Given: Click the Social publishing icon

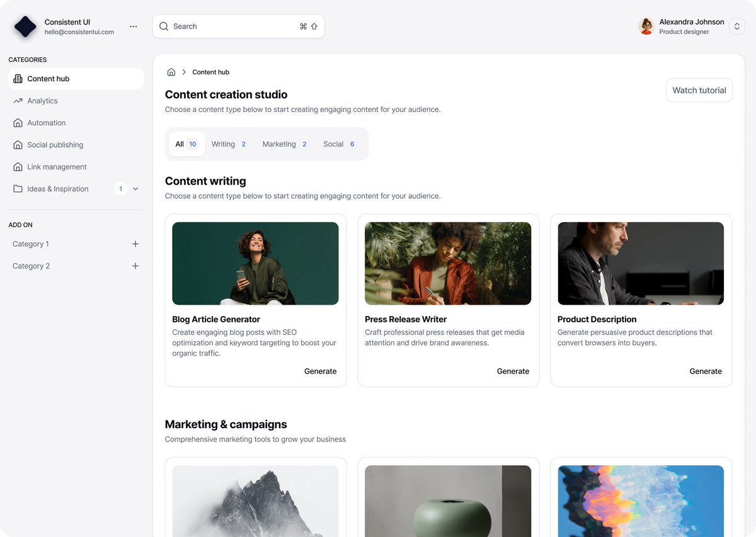Looking at the screenshot, I should (18, 145).
